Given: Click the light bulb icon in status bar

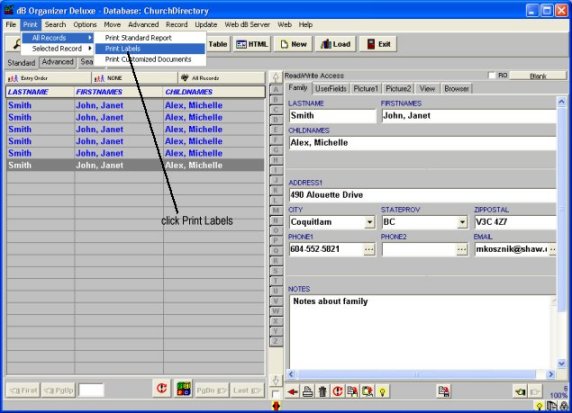Looking at the screenshot, I should [539, 406].
